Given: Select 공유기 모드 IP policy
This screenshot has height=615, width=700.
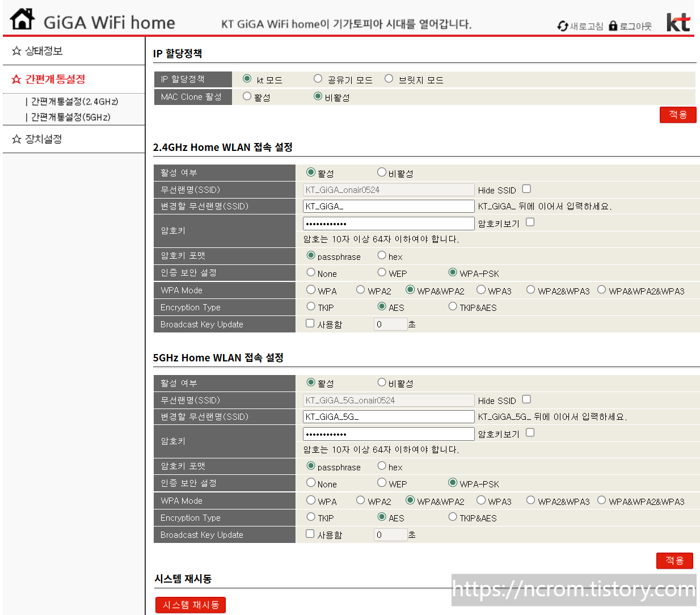Looking at the screenshot, I should tap(318, 79).
